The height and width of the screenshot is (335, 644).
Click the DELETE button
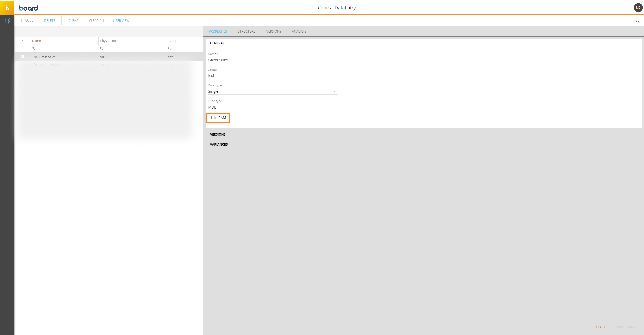coord(50,21)
